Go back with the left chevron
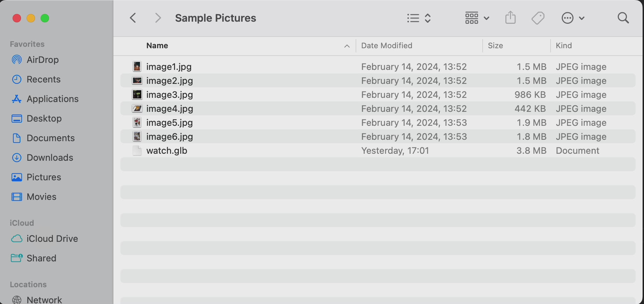644x304 pixels. coord(133,18)
